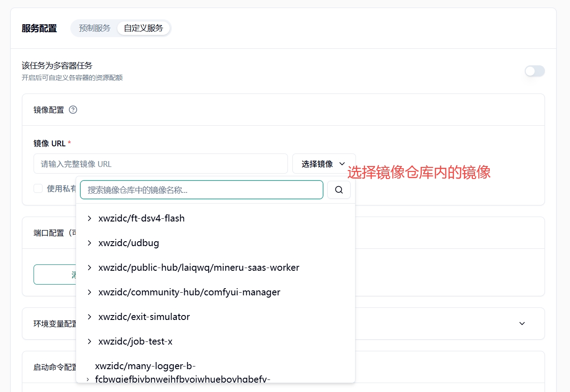The image size is (570, 392).
Task: Open the 镜像配置 help question icon
Action: [73, 110]
